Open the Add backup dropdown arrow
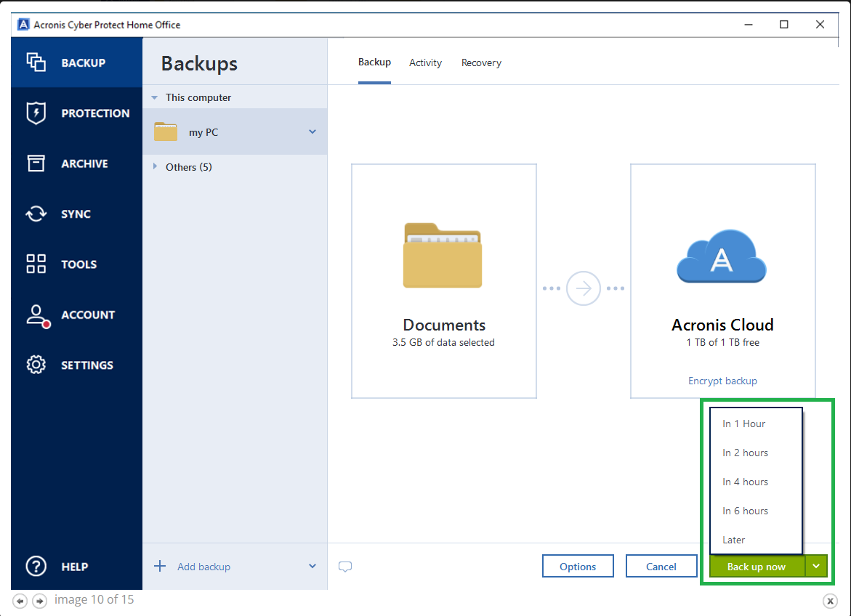 (x=312, y=567)
